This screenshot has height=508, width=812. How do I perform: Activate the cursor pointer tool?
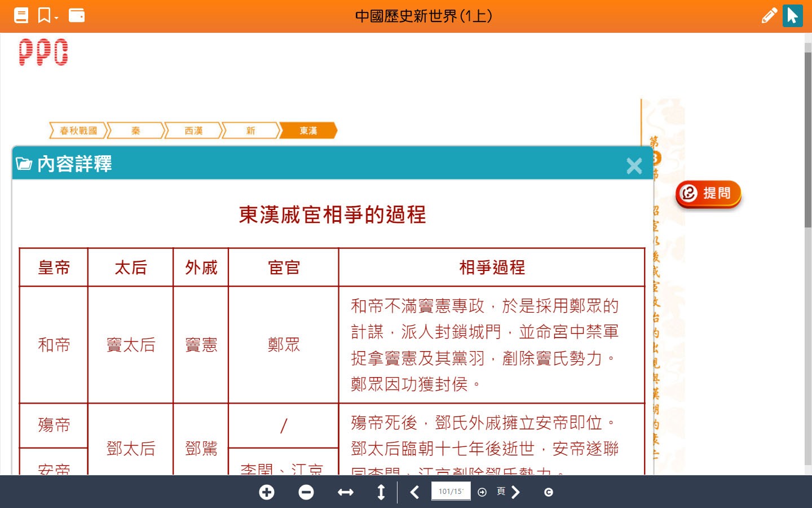tap(792, 15)
